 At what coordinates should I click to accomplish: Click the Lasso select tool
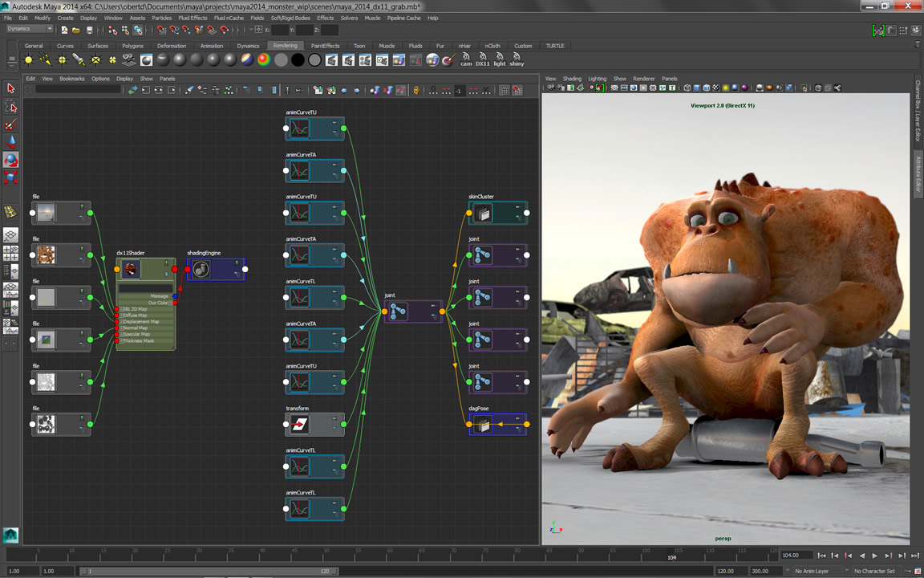tap(10, 106)
